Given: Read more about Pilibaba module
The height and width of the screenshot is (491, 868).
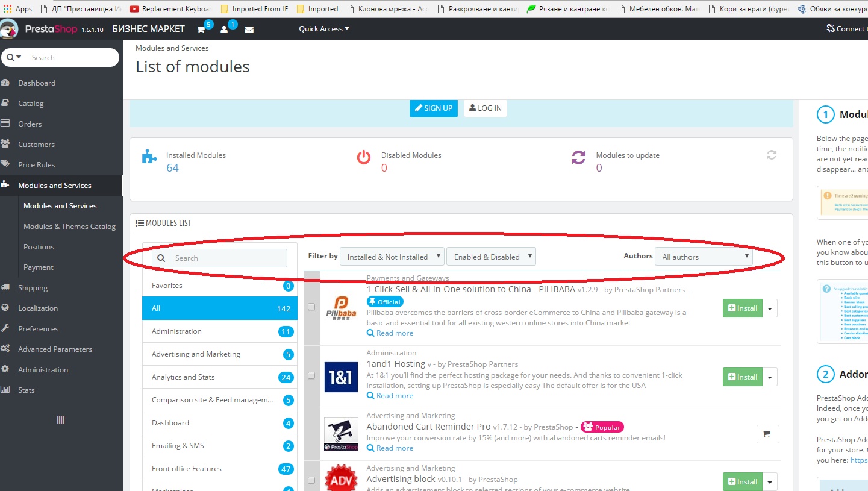Looking at the screenshot, I should click(x=390, y=333).
